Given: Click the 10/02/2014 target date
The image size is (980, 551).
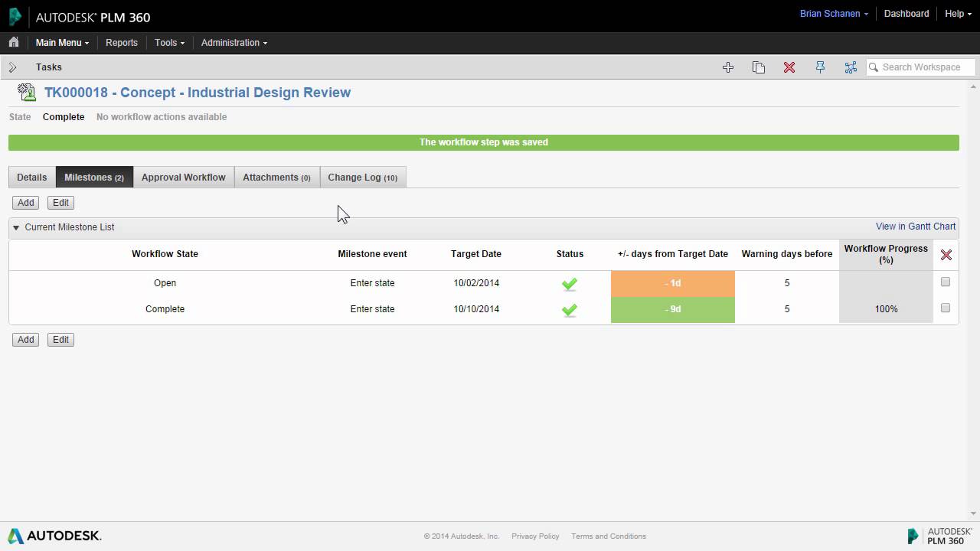Looking at the screenshot, I should click(476, 283).
